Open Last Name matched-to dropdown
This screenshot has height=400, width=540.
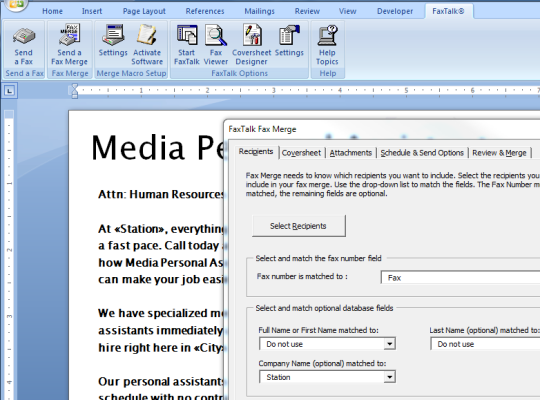(485, 344)
